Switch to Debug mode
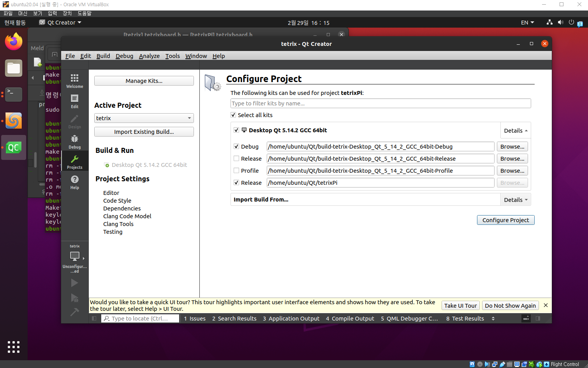Viewport: 588px width, 368px height. (x=74, y=142)
